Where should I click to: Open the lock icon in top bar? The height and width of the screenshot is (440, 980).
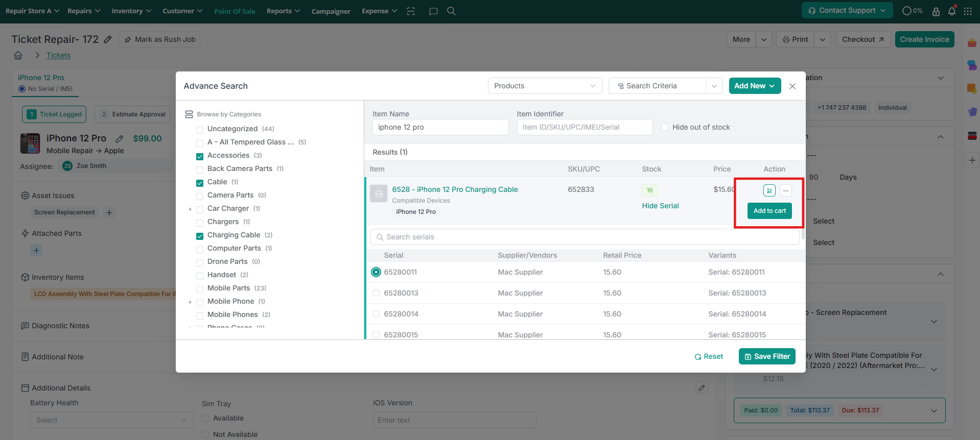click(936, 11)
